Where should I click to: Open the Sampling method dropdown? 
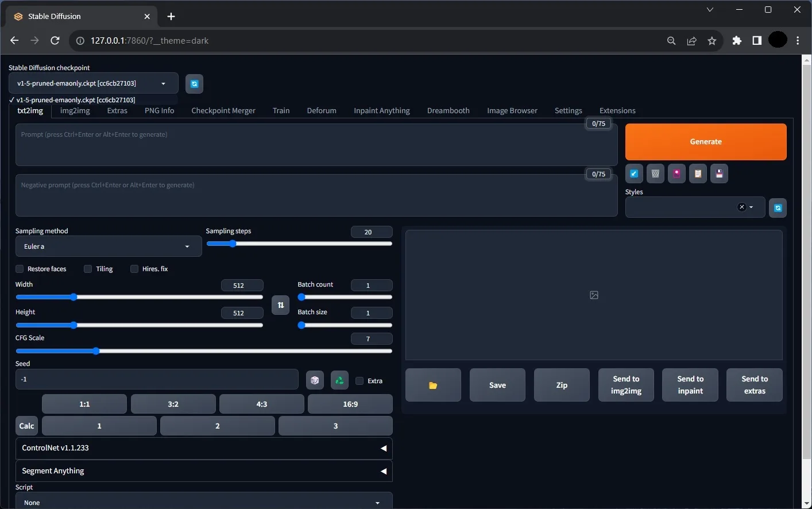pos(108,246)
